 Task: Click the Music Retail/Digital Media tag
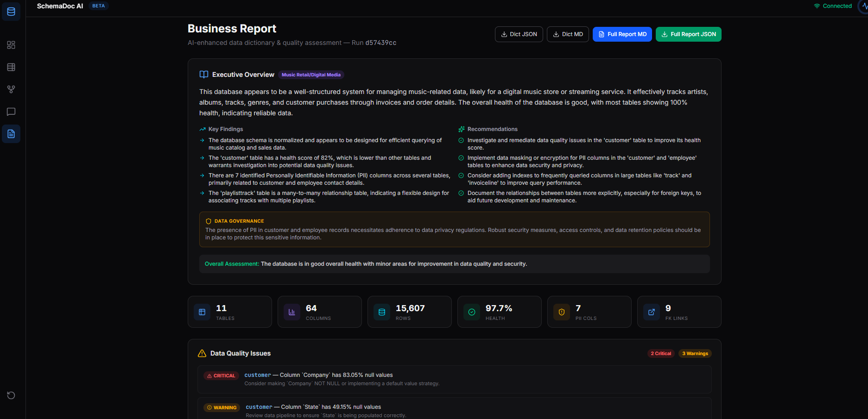point(311,75)
